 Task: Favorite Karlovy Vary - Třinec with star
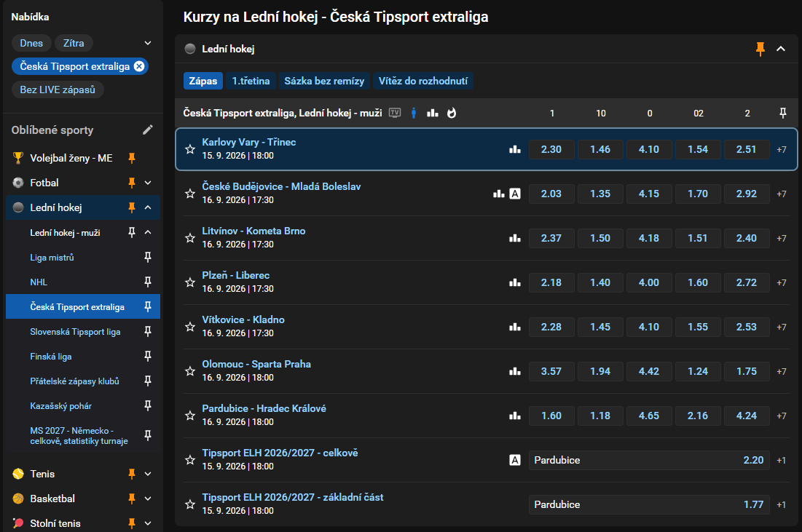[x=190, y=149]
